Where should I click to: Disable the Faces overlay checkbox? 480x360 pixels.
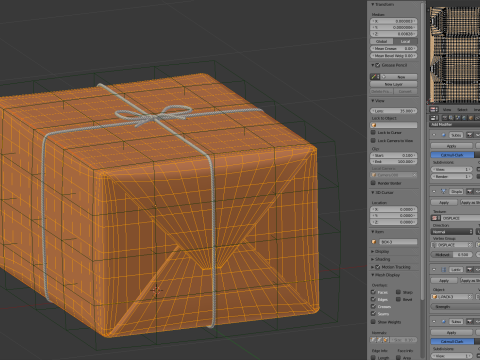pos(373,292)
